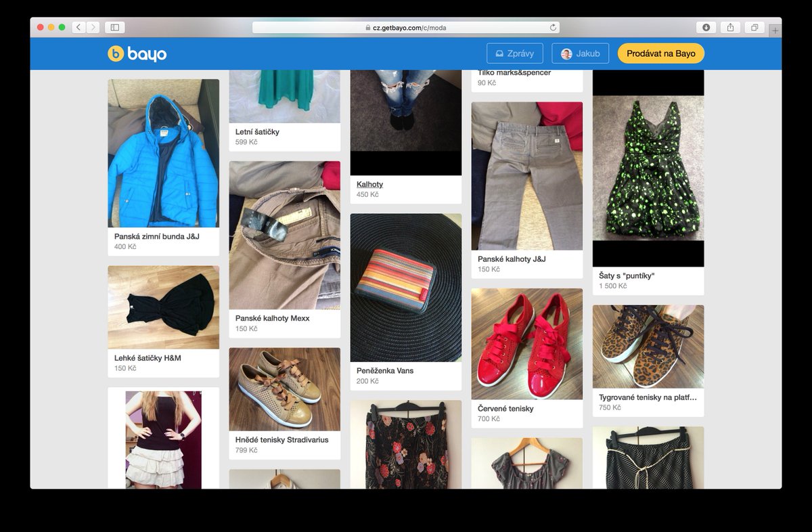Open Lehké šatičky H&M title

coord(148,358)
